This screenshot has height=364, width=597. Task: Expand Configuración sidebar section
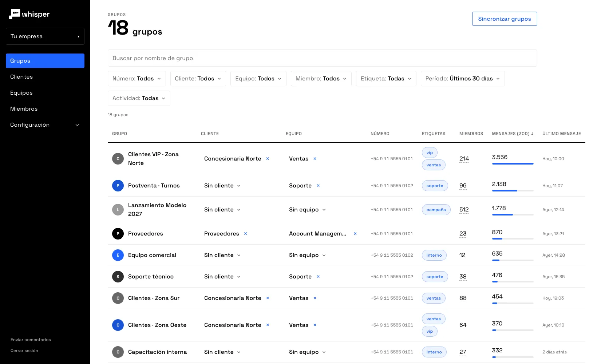[x=45, y=125]
